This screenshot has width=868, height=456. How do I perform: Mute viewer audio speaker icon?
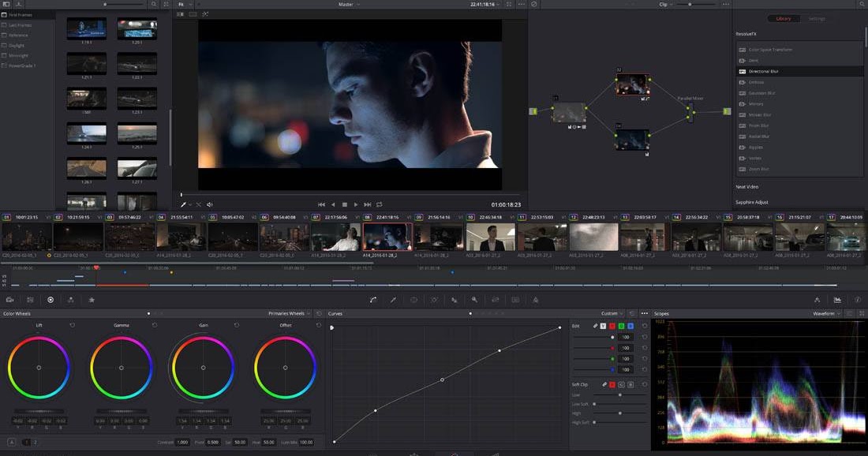tap(210, 204)
